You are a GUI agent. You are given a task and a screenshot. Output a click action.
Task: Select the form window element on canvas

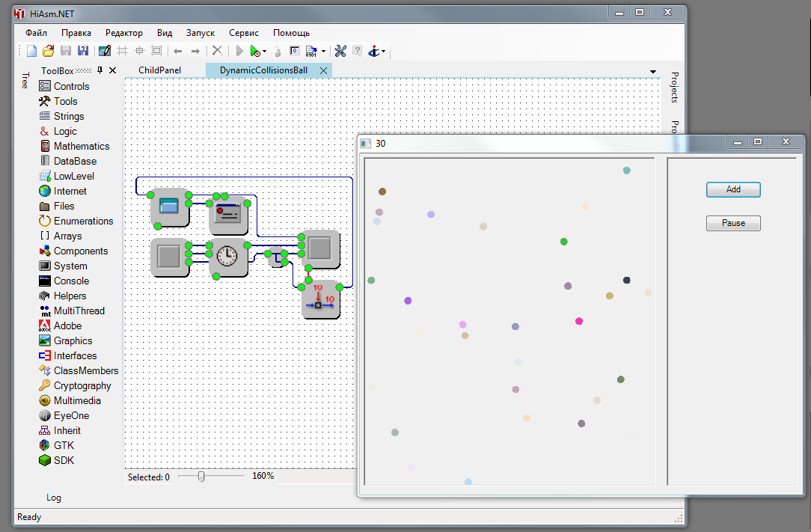[170, 207]
